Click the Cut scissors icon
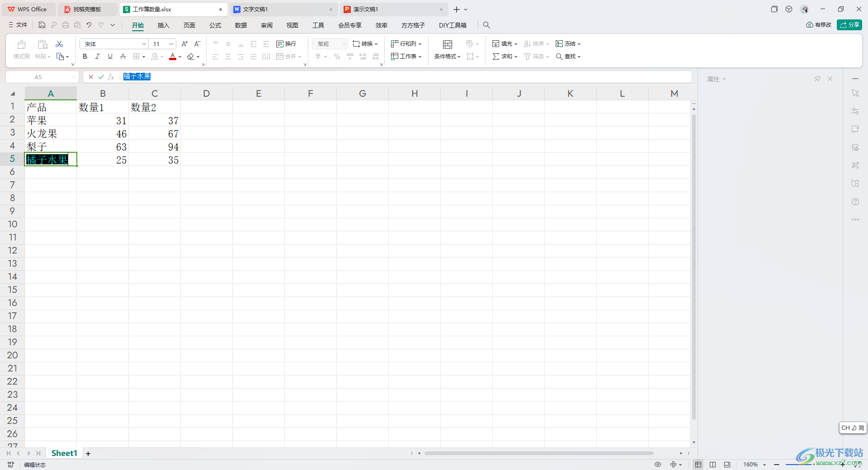This screenshot has height=470, width=868. click(59, 44)
